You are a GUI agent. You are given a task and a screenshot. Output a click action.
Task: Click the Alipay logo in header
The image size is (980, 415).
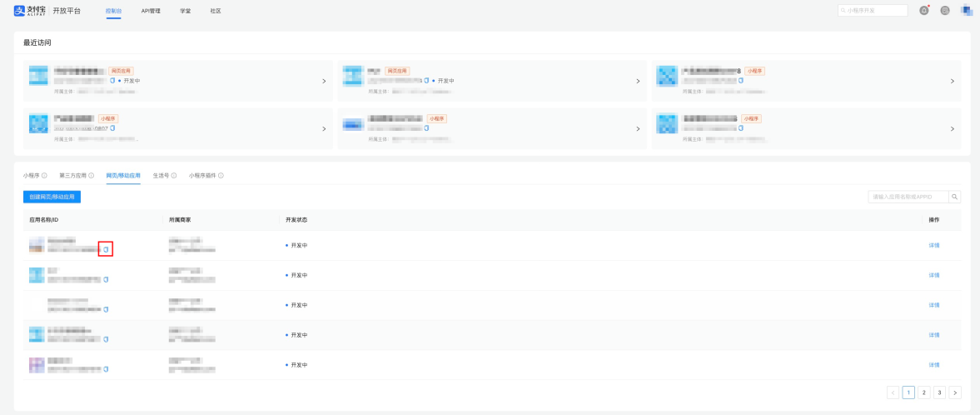(29, 11)
